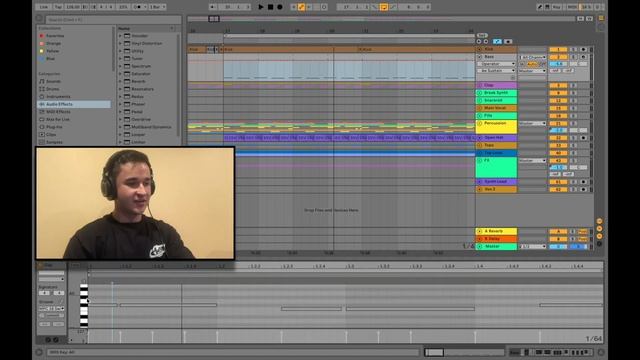Open MIDI Effects category
The height and width of the screenshot is (360, 640).
tap(58, 112)
